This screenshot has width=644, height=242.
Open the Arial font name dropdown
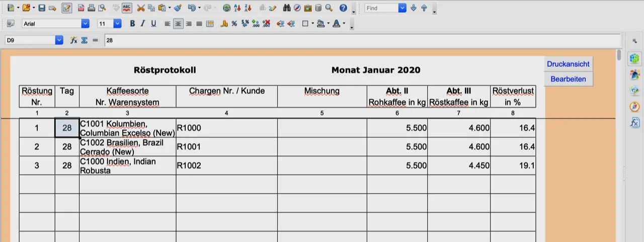[85, 24]
